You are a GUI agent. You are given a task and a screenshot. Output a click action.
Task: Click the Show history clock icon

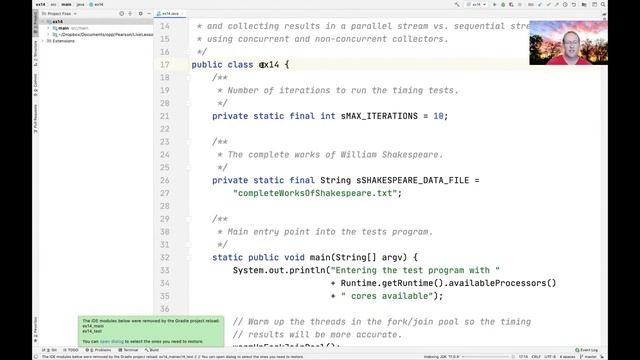point(565,4)
